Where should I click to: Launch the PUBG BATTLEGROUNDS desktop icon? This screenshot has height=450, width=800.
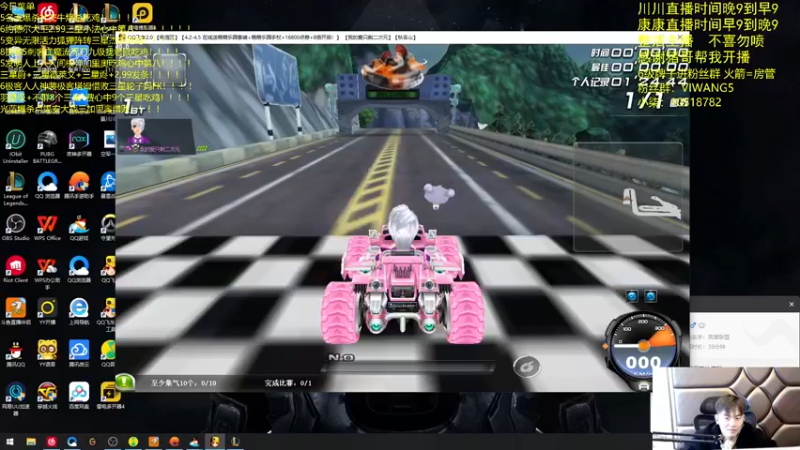[47, 146]
